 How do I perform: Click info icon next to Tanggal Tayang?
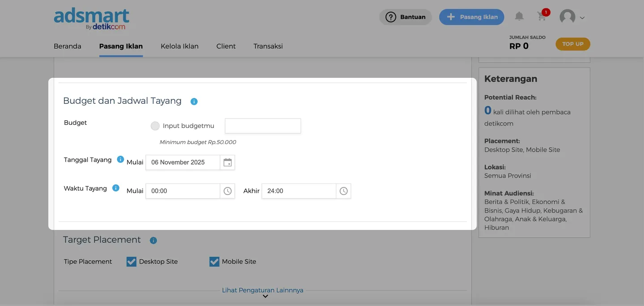120,159
